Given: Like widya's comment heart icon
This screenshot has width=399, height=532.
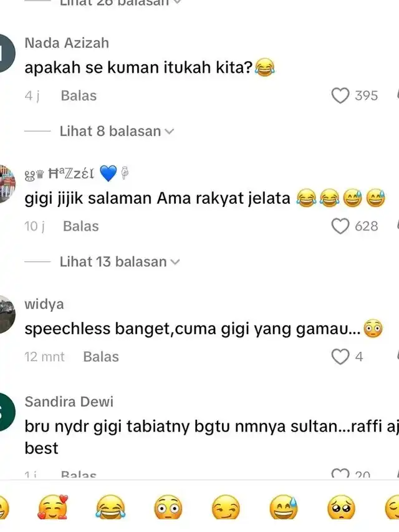Looking at the screenshot, I should coord(340,357).
